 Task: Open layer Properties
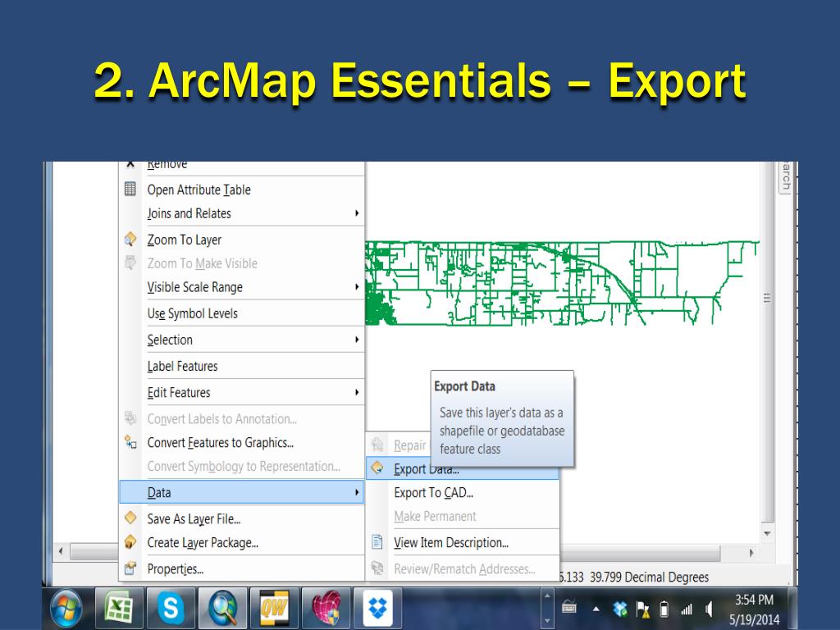tap(242, 568)
